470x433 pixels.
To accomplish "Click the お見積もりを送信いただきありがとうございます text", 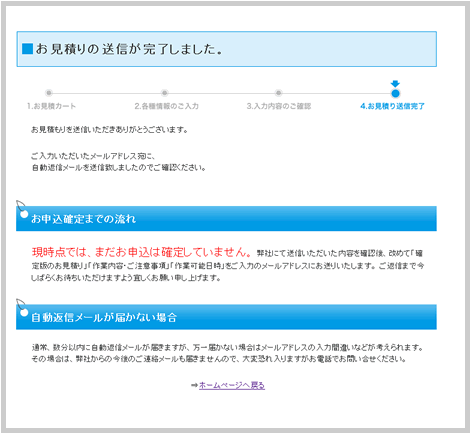I will [x=109, y=129].
